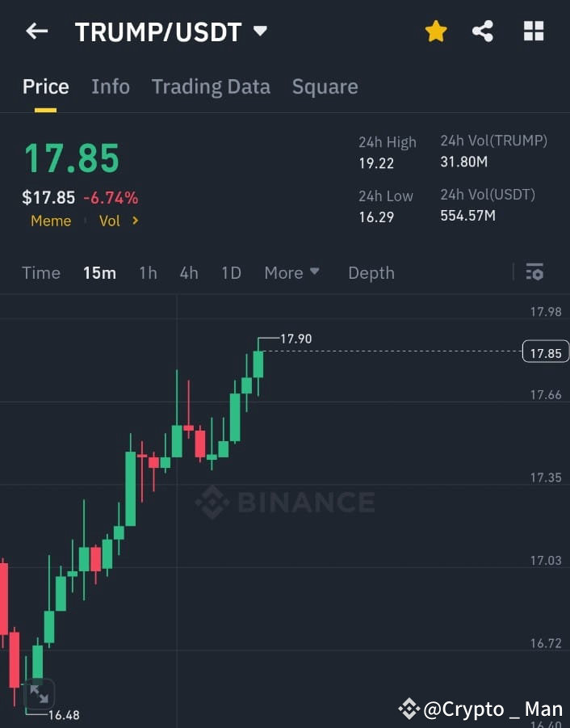Enable the 1D candle interval
The image size is (570, 728).
231,273
